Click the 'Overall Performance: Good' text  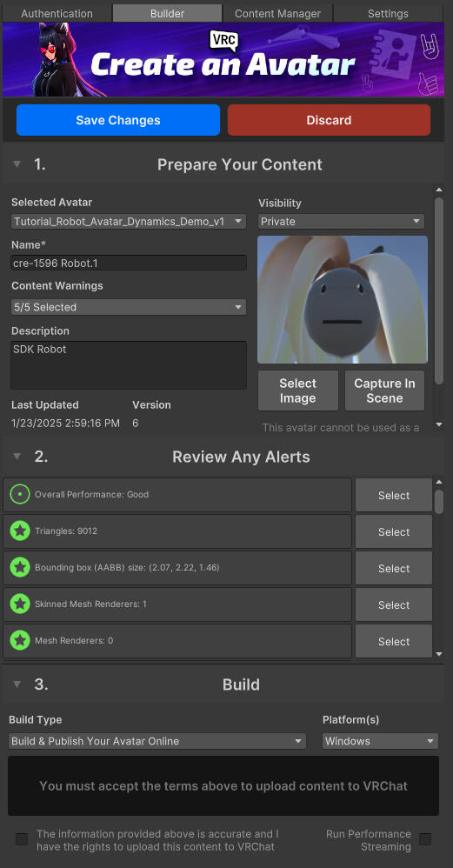click(92, 494)
